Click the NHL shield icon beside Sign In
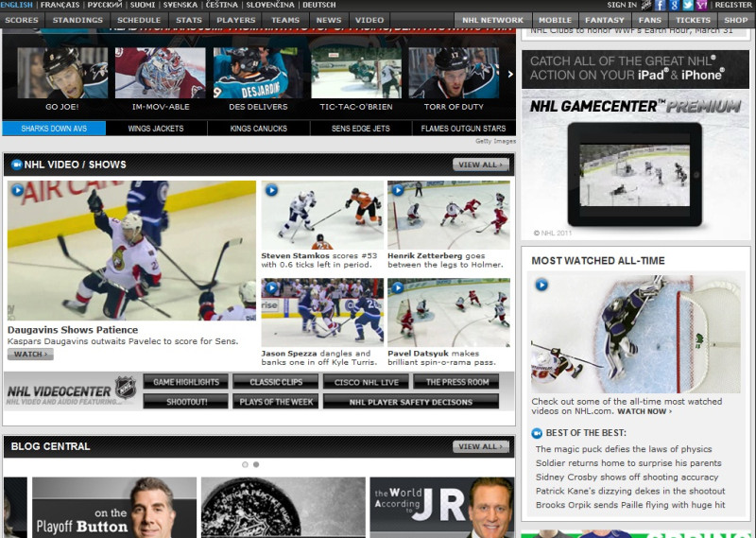756x538 pixels. pyautogui.click(x=646, y=6)
